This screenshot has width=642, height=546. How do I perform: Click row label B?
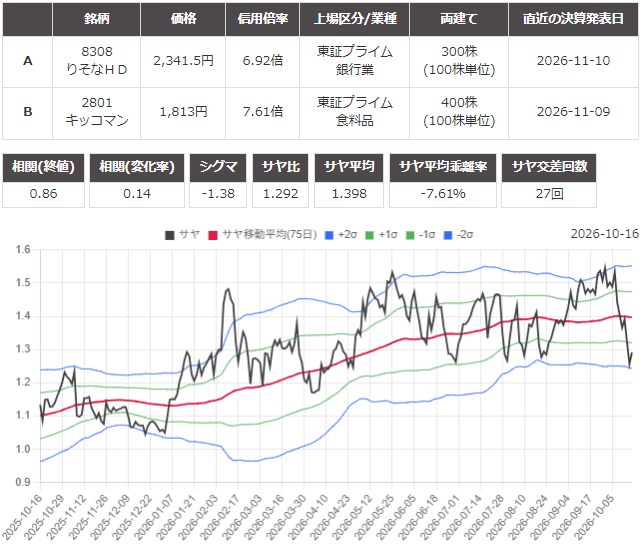pos(27,112)
